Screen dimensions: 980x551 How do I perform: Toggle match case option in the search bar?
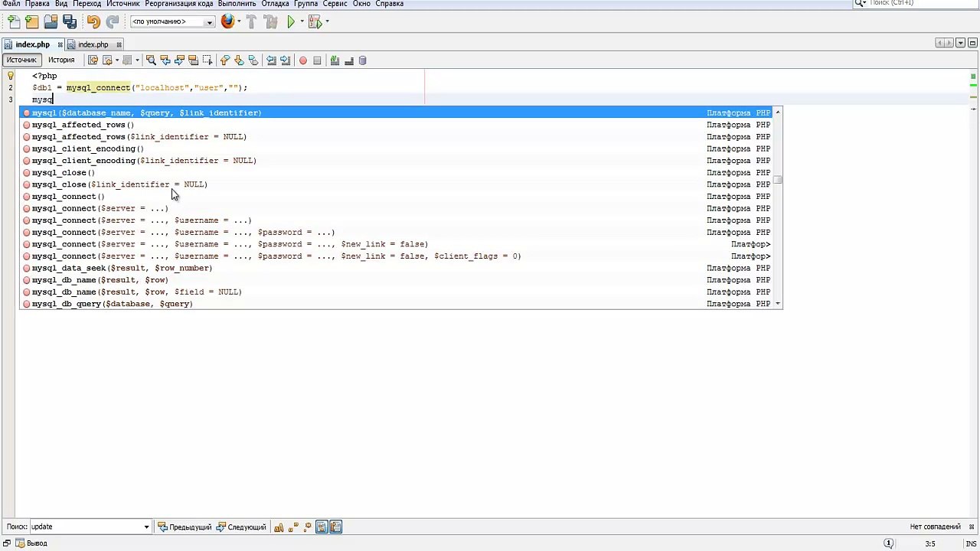point(279,527)
